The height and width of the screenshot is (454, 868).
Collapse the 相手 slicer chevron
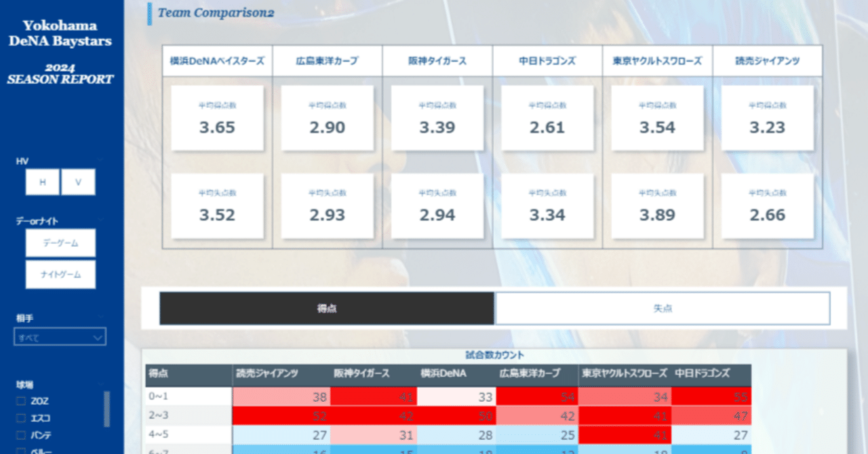click(x=100, y=316)
